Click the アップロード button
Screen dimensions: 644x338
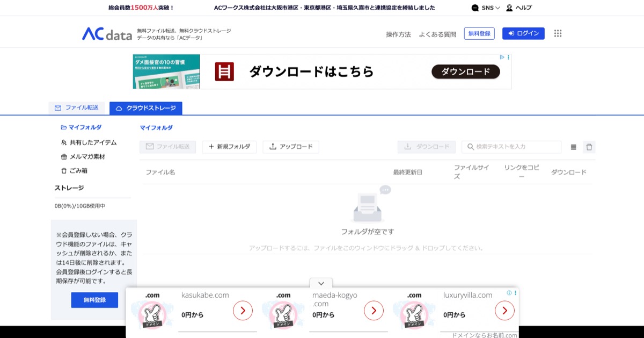tap(291, 146)
